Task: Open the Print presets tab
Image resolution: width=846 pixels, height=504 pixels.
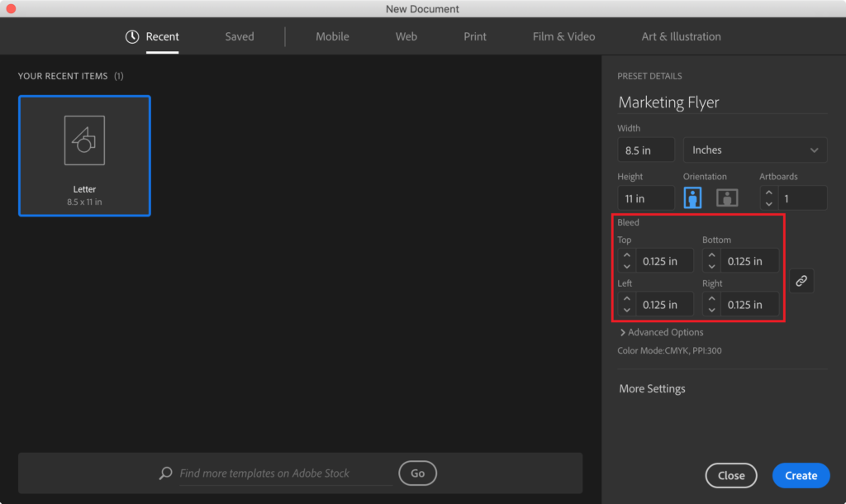Action: coord(474,36)
